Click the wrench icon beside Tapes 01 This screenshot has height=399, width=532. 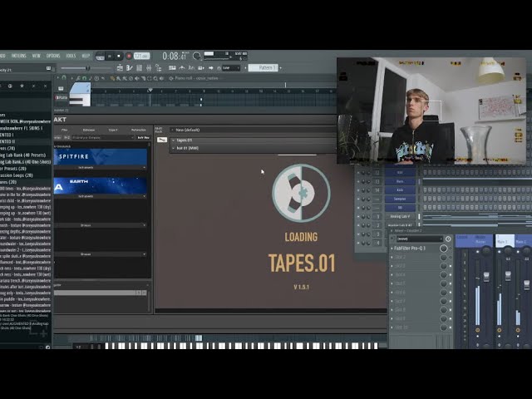[x=162, y=140]
